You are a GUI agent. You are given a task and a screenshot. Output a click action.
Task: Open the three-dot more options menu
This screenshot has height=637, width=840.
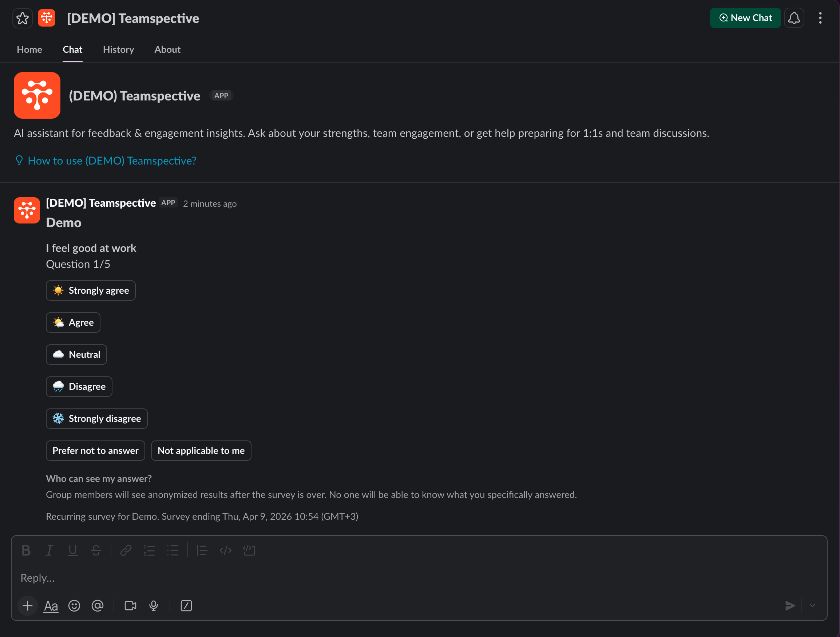coord(820,18)
